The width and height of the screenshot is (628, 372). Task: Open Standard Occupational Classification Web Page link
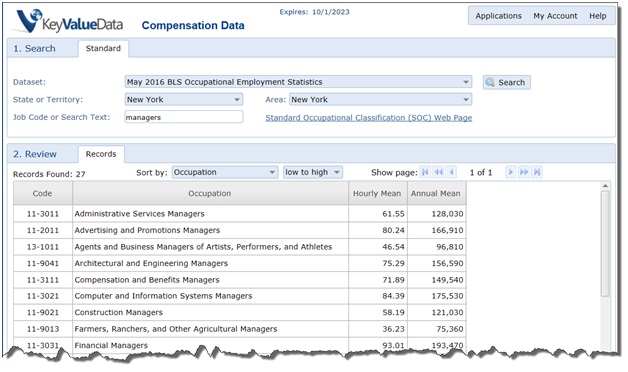pyautogui.click(x=368, y=118)
